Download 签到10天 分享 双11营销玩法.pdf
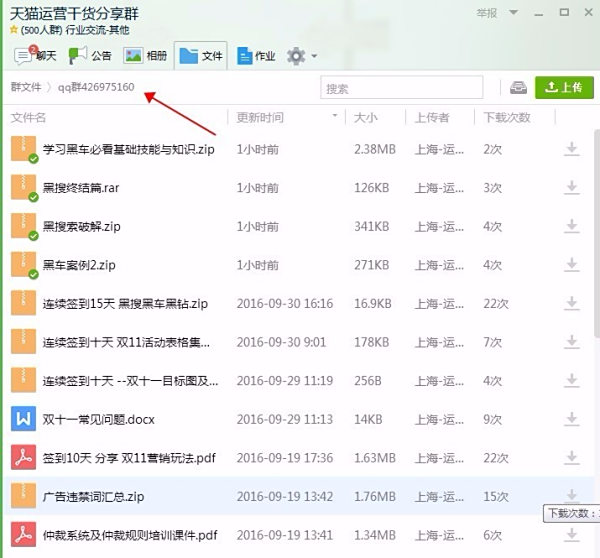 (572, 458)
